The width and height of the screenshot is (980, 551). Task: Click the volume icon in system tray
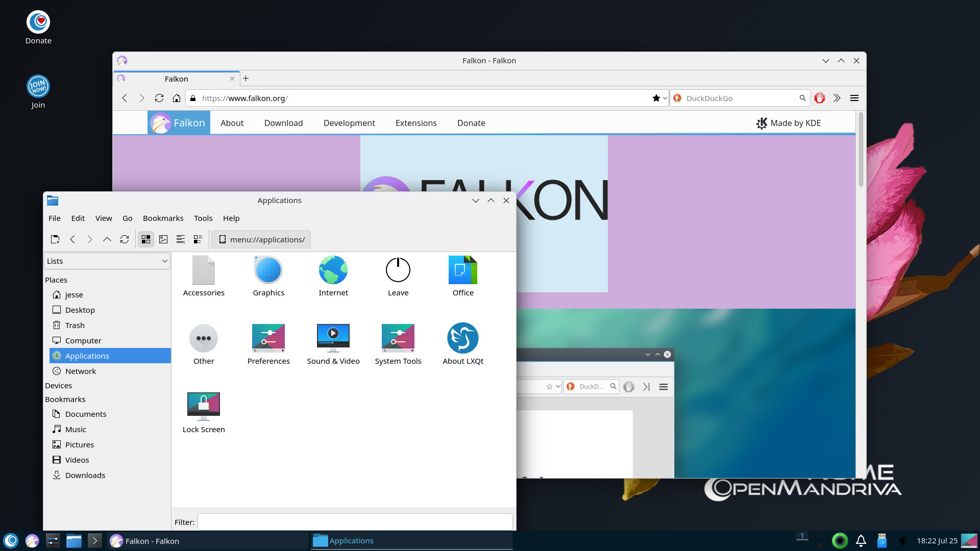tap(903, 541)
